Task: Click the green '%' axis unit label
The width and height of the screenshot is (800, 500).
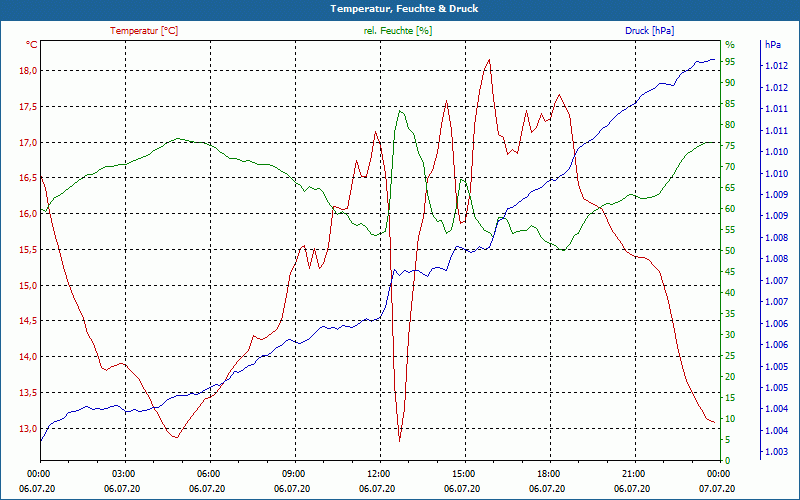Action: (730, 45)
